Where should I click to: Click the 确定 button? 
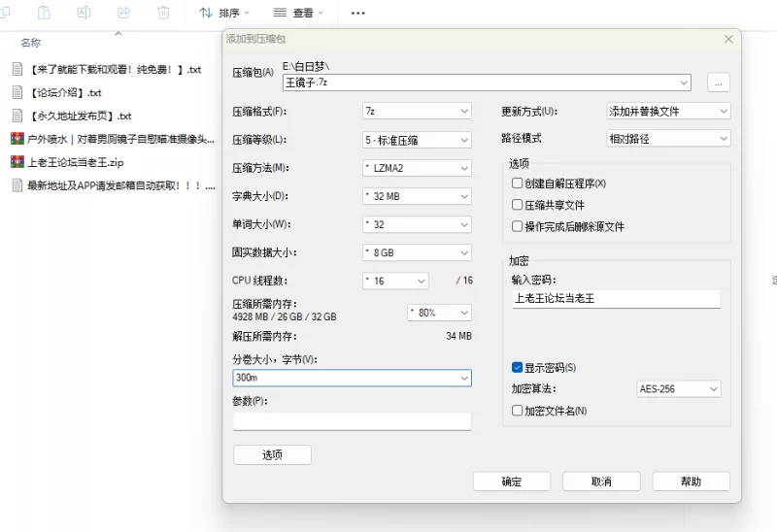coord(511,482)
